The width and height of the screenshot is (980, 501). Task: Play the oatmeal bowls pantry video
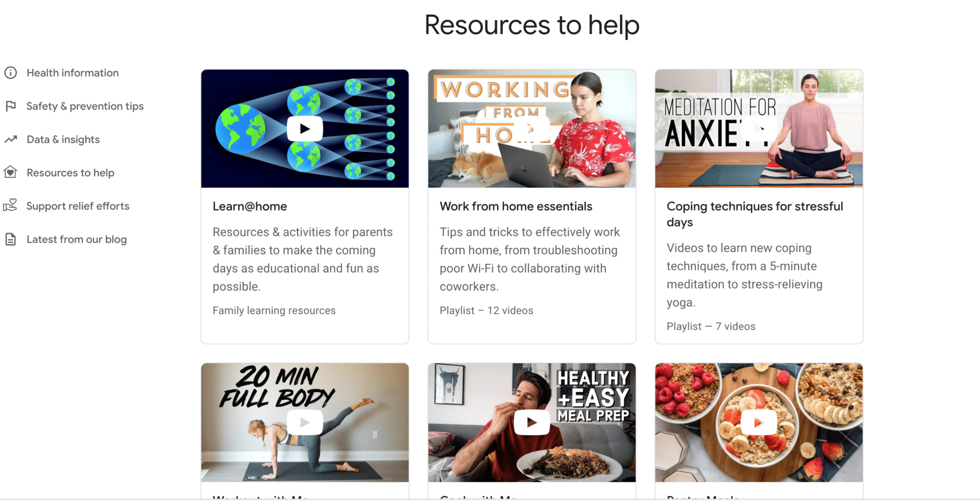(x=758, y=422)
